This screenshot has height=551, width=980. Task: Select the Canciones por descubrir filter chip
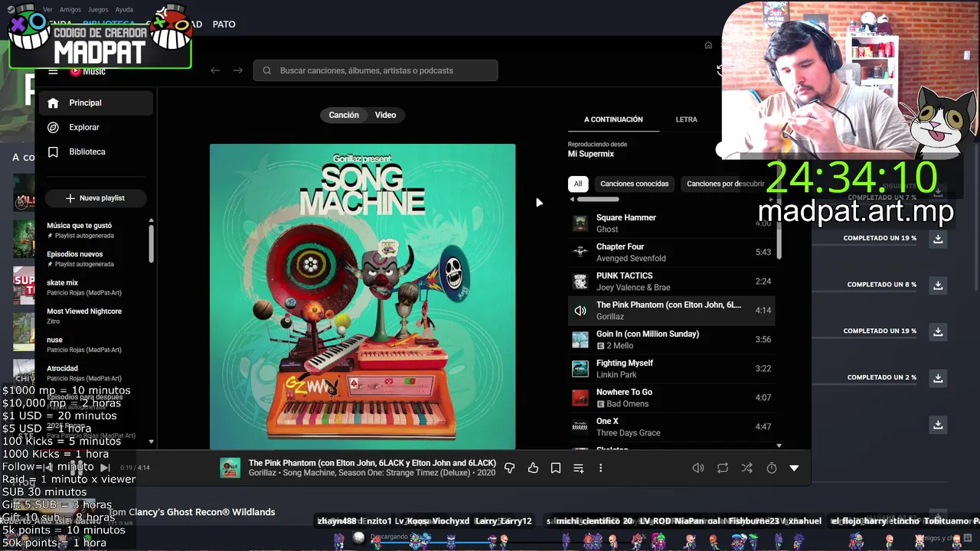(x=725, y=184)
